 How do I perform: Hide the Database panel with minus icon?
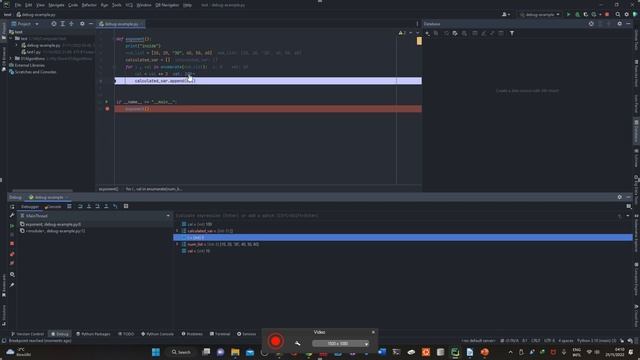(x=628, y=24)
